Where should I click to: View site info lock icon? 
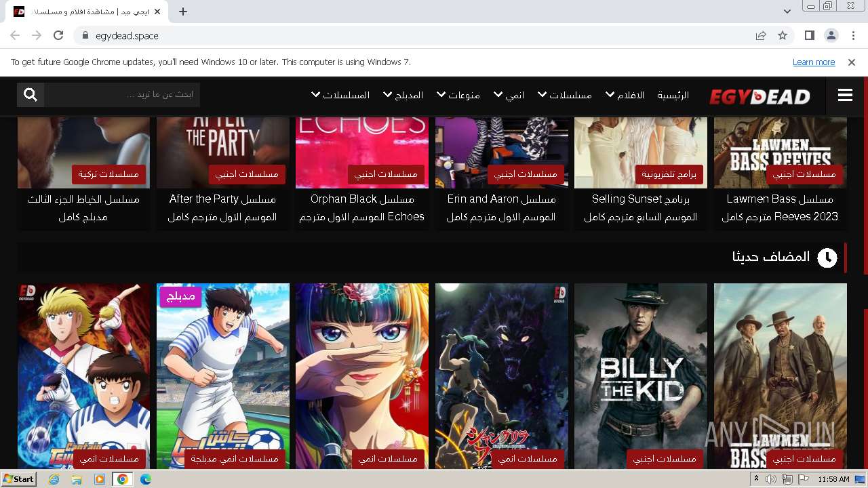point(85,35)
